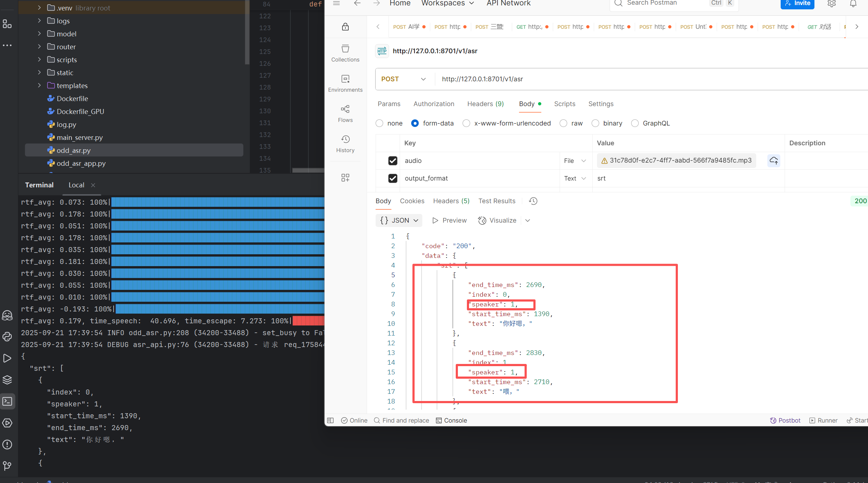Open the response history clock icon
This screenshot has height=483, width=868.
click(533, 201)
